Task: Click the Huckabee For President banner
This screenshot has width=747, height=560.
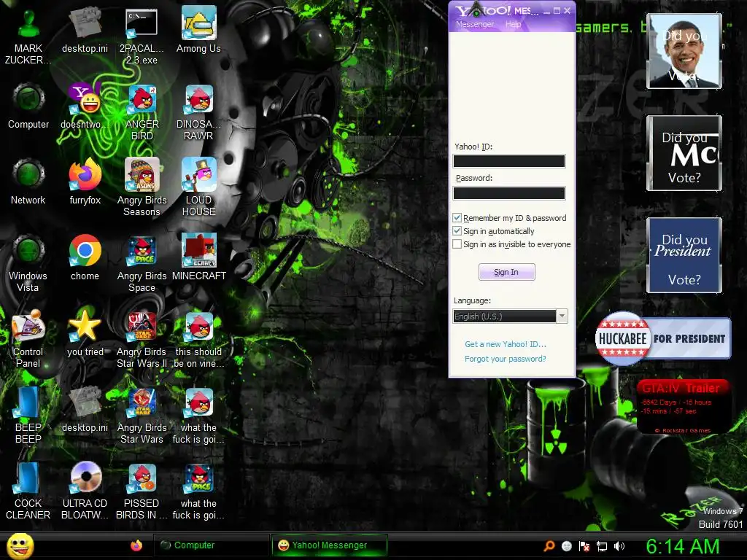Action: coord(662,338)
